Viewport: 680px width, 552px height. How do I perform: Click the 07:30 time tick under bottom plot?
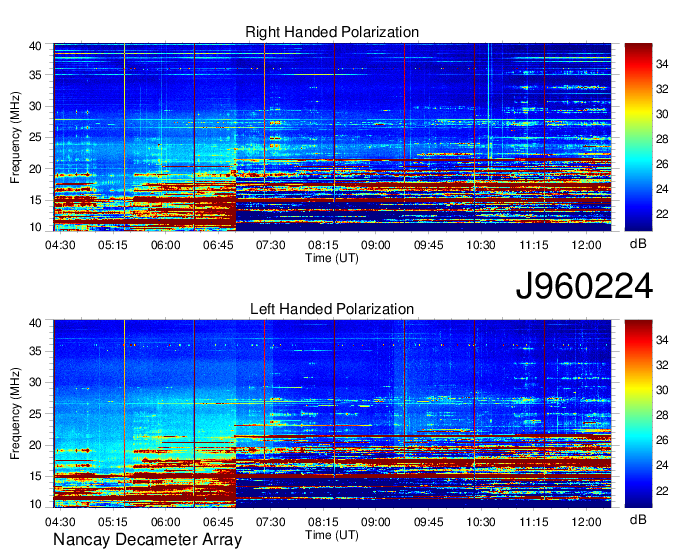[x=271, y=522]
